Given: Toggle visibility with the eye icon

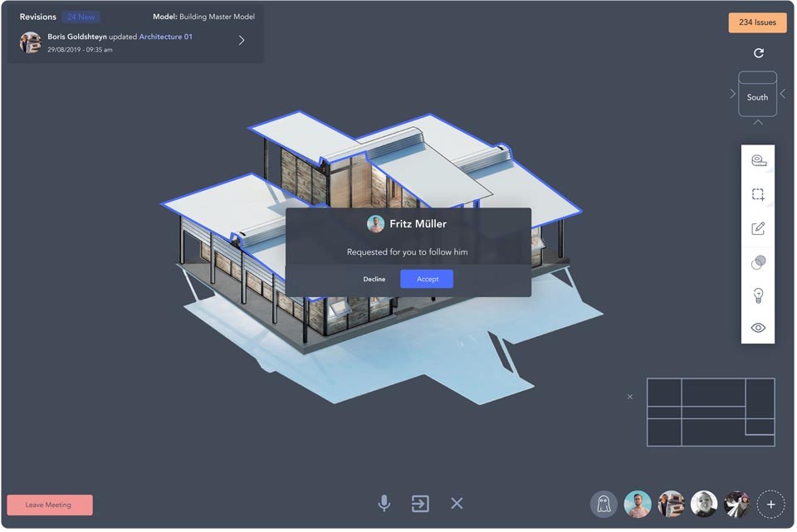Looking at the screenshot, I should pos(758,328).
